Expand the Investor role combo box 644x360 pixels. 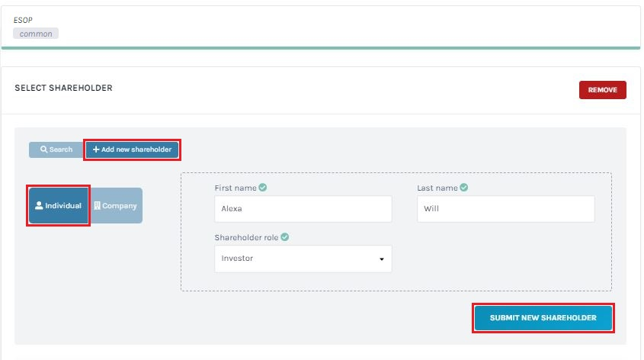[303, 259]
